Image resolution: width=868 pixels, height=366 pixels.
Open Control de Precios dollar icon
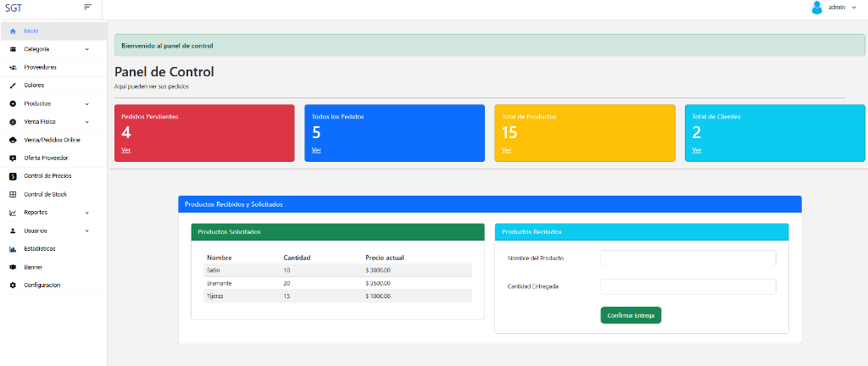click(x=13, y=176)
